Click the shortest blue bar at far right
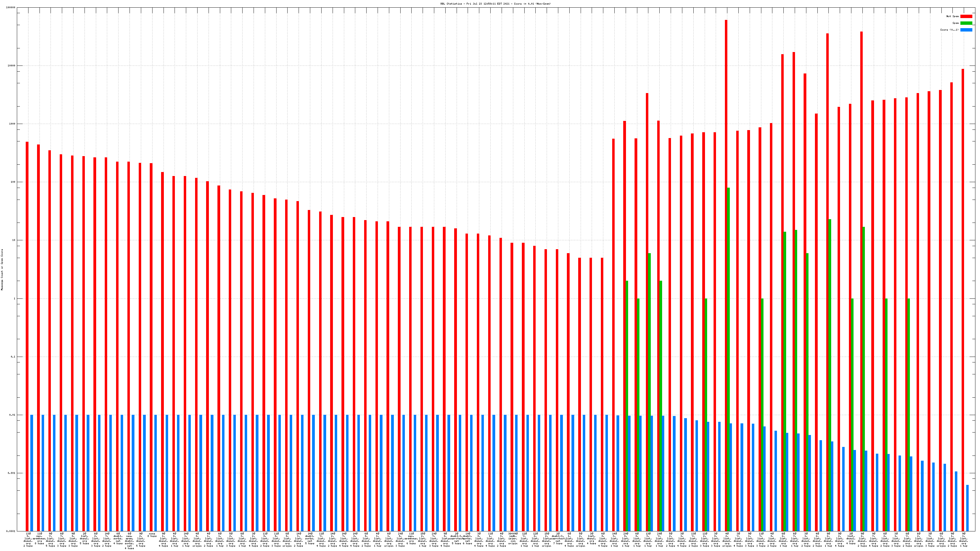The image size is (980, 551). tap(967, 508)
